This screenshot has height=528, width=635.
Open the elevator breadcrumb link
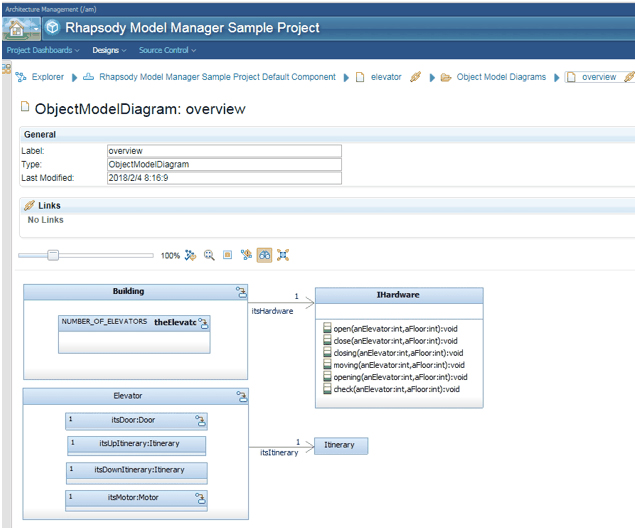[x=386, y=77]
